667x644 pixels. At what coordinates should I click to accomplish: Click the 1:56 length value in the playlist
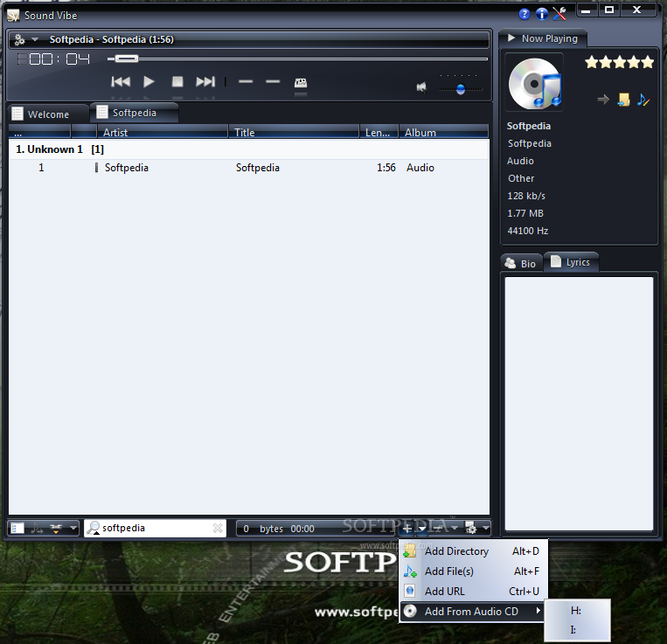click(386, 168)
